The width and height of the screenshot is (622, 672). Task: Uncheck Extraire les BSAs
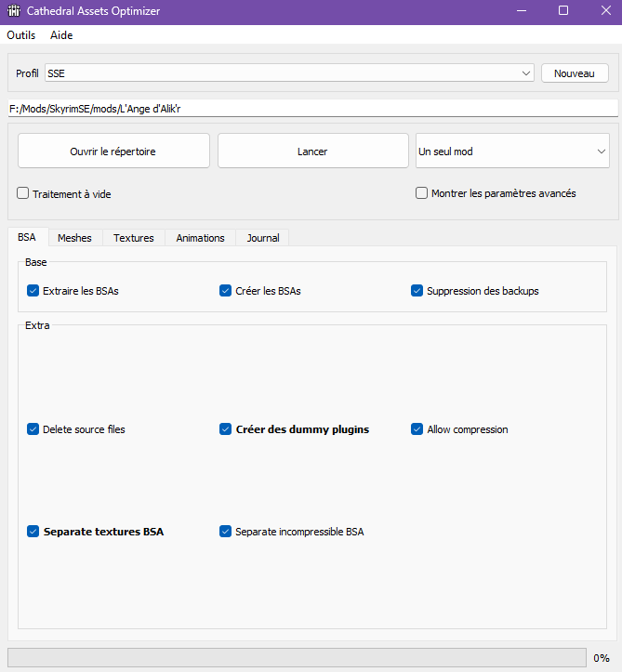[x=33, y=291]
